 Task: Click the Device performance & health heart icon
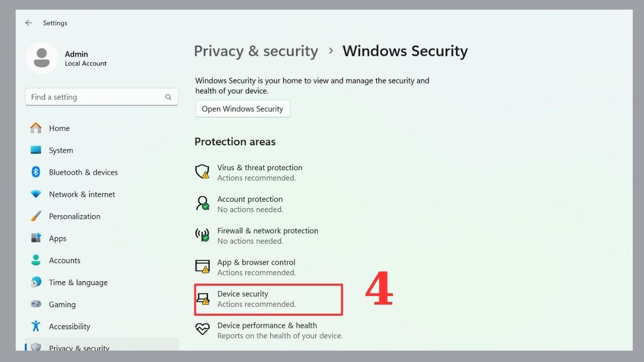click(202, 330)
